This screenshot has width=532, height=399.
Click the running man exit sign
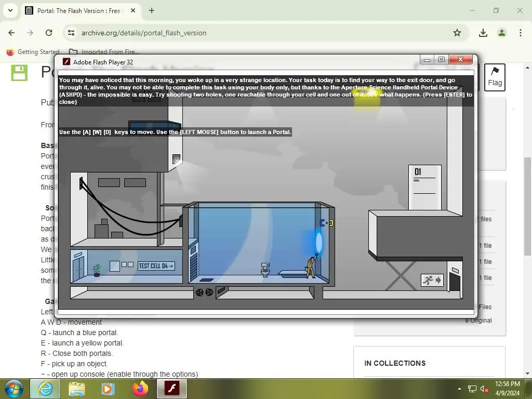432,280
